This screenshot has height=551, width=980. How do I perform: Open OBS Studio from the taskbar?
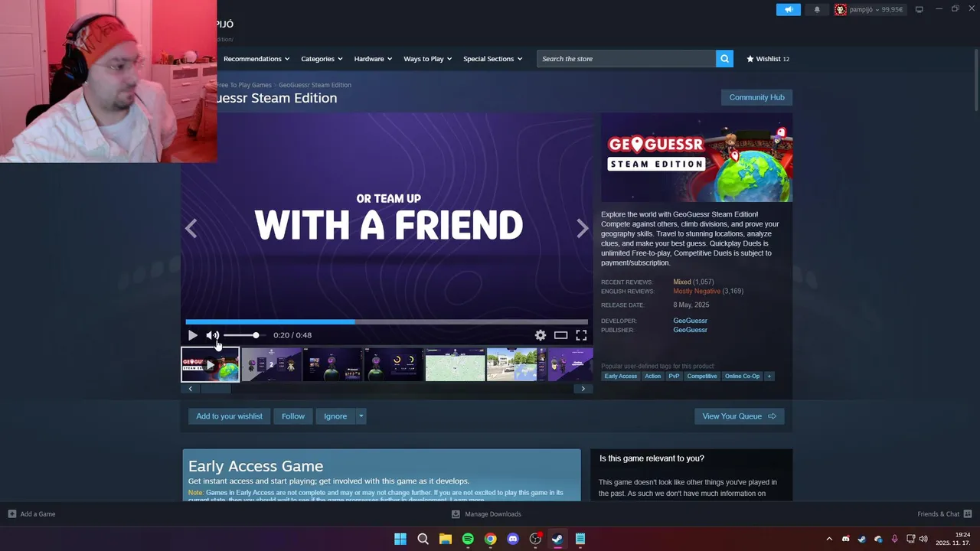click(535, 539)
